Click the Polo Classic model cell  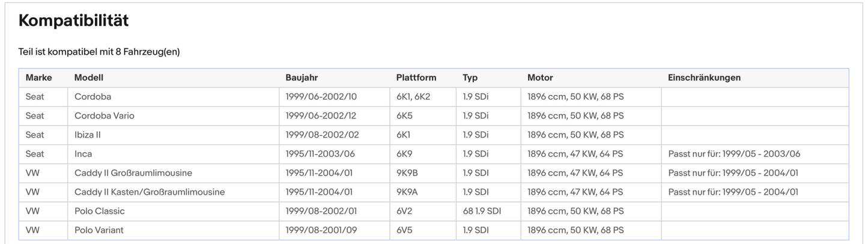coord(100,212)
